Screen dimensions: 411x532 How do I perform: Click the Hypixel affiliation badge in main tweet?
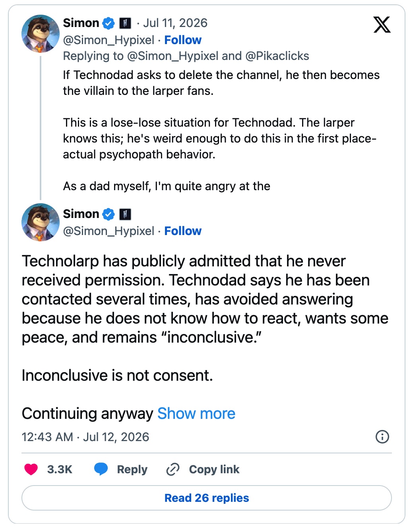pos(125,214)
